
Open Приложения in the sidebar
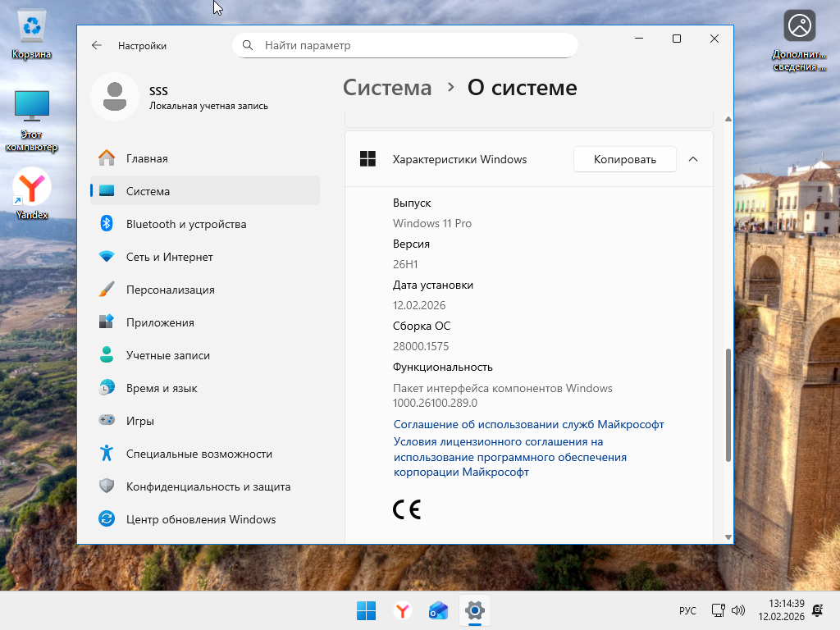coord(160,322)
